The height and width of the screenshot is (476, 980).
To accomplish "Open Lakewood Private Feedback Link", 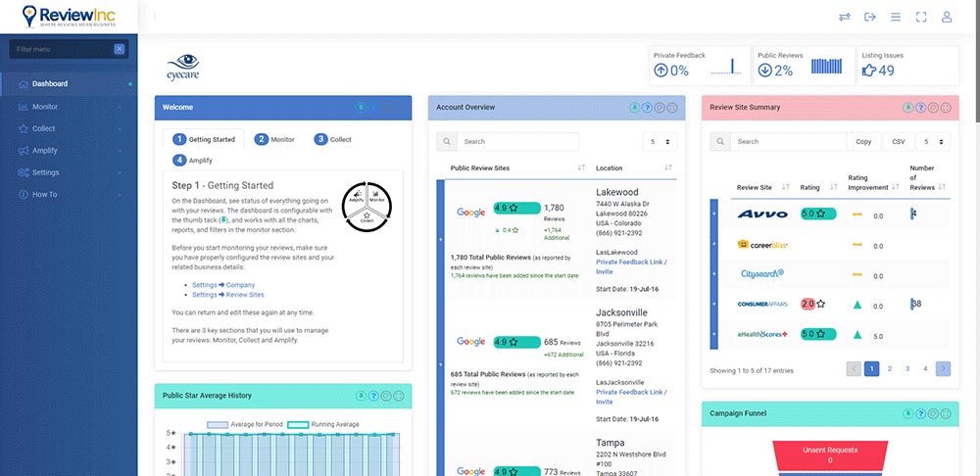I will pos(631,266).
